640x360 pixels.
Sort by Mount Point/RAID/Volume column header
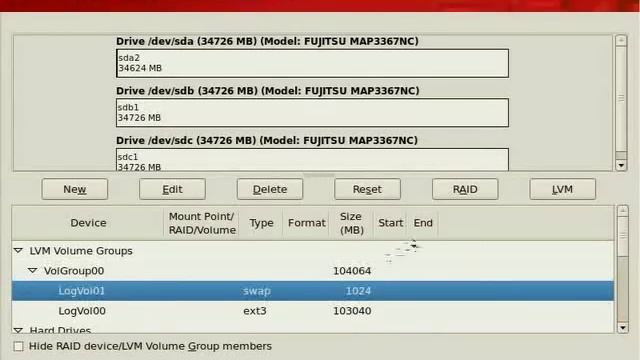(202, 223)
